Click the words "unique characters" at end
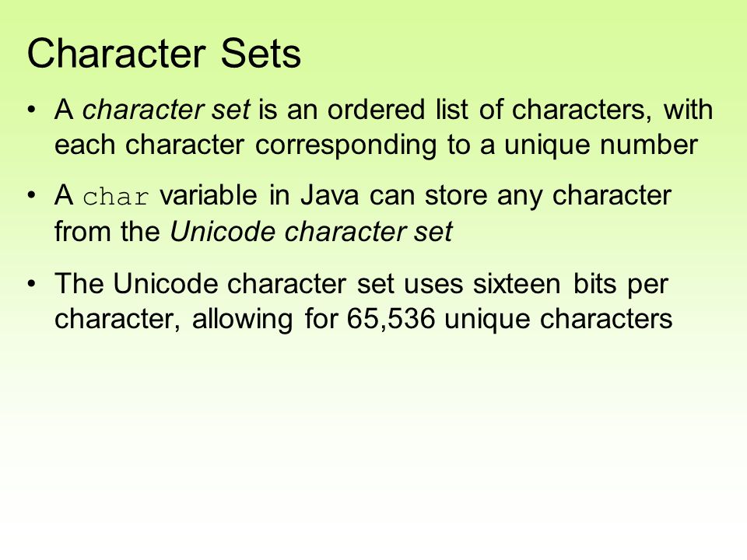Screen dimensions: 747x560 point(559,319)
